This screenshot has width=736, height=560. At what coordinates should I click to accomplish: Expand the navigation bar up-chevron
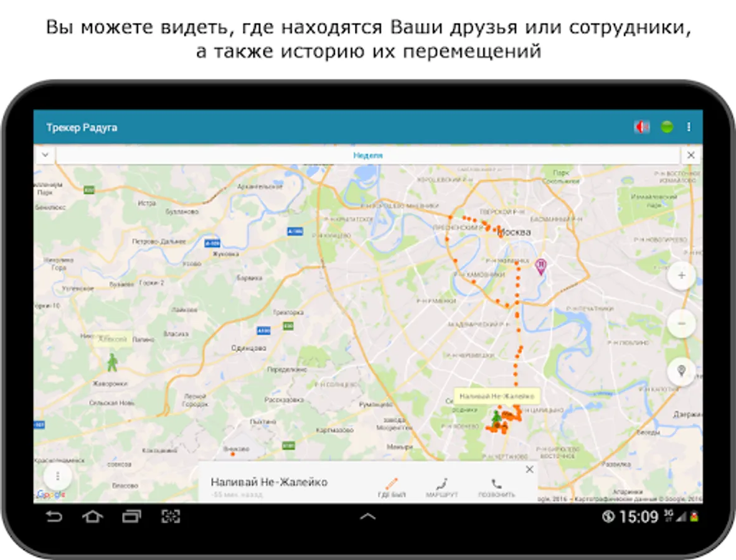coord(367,517)
